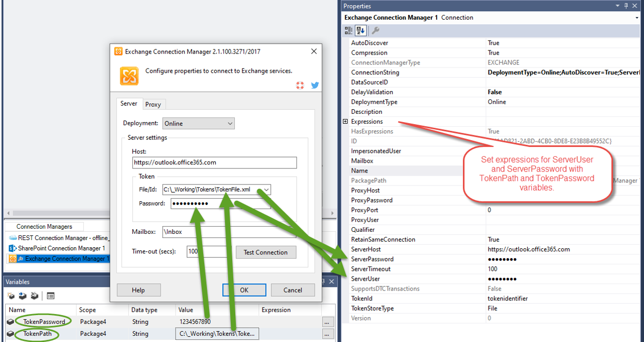The height and width of the screenshot is (342, 644).
Task: Select the DeploymentType property
Action: pyautogui.click(x=374, y=102)
